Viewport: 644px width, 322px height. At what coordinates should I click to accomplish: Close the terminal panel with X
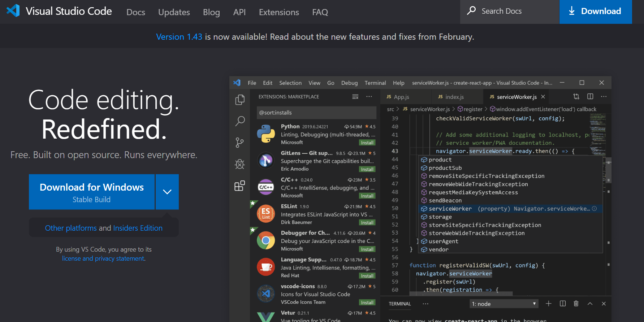coord(604,304)
